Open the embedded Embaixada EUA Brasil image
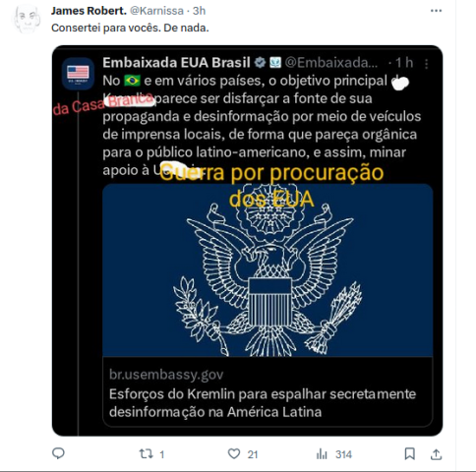 coord(247,241)
